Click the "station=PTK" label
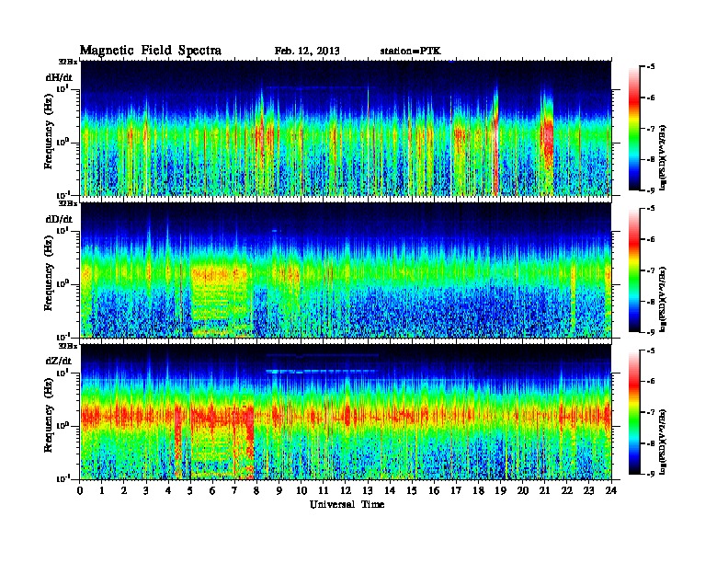The width and height of the screenshot is (728, 563). [411, 52]
